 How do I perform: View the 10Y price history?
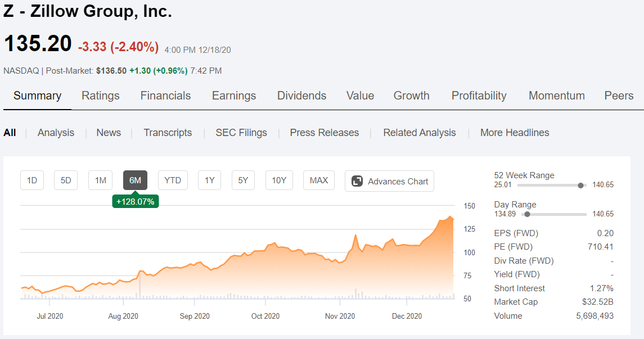point(279,180)
